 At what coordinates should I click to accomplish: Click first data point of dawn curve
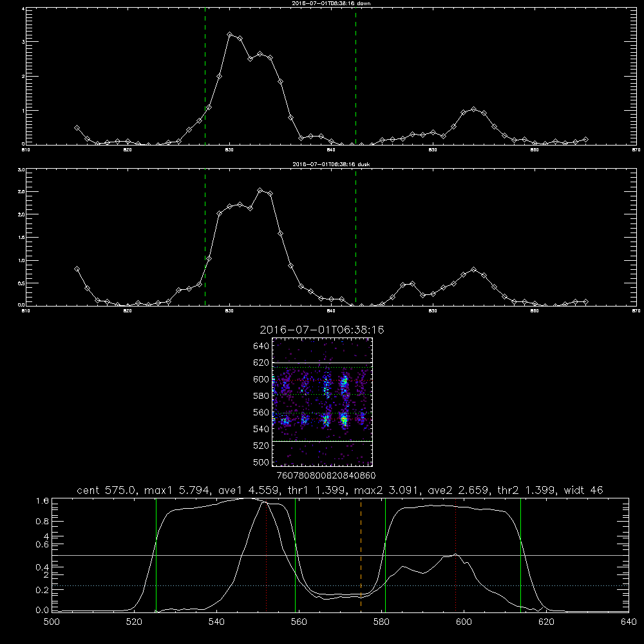pyautogui.click(x=77, y=128)
